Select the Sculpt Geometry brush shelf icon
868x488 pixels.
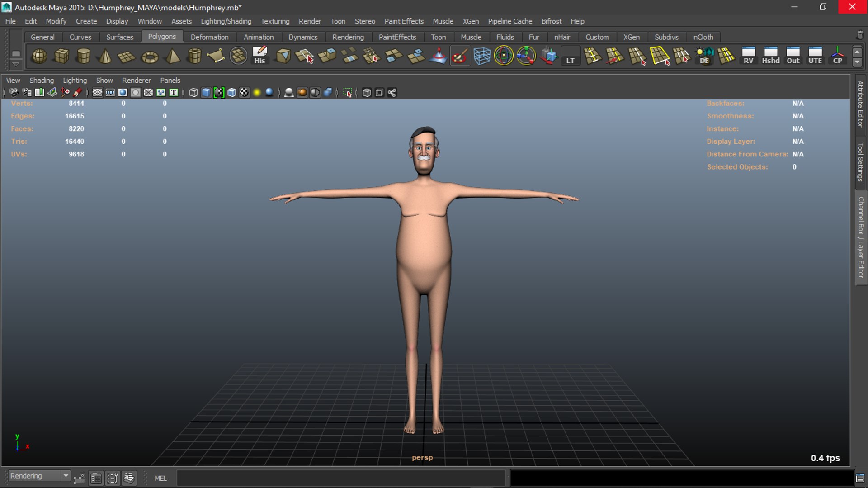tap(460, 56)
